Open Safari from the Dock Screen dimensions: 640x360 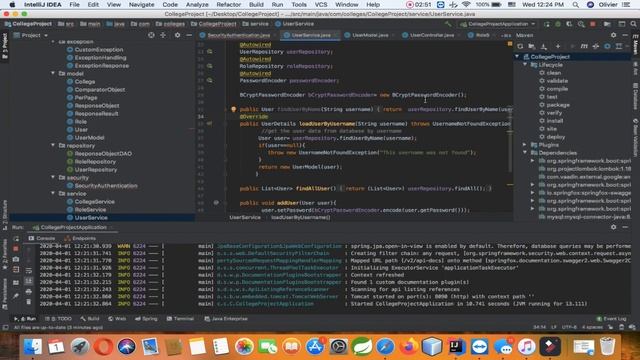coord(385,347)
